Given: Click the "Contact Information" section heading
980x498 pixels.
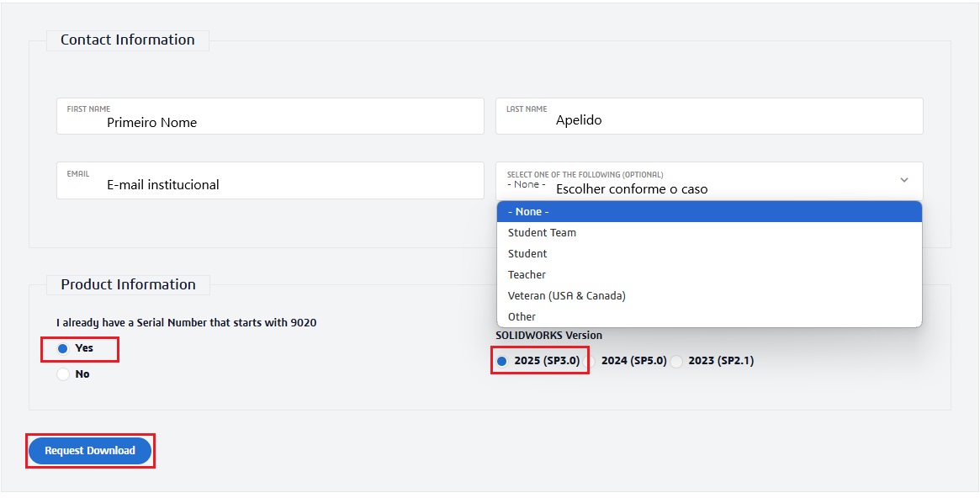Looking at the screenshot, I should click(127, 40).
